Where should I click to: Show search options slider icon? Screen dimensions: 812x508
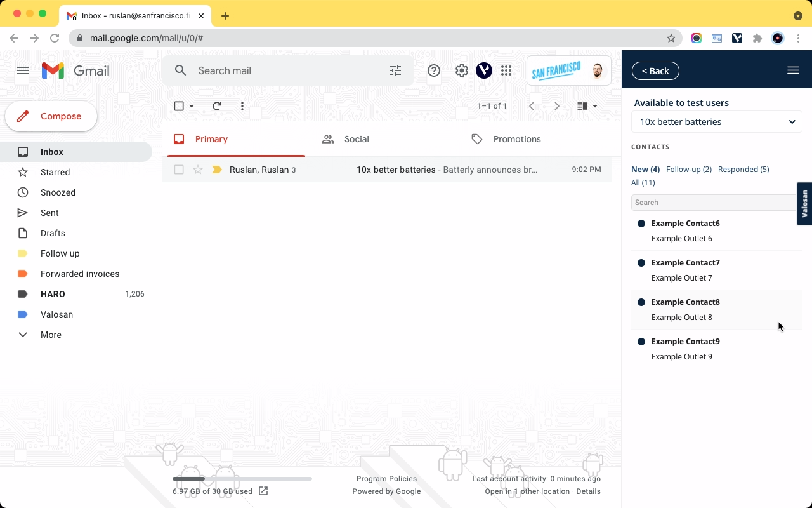click(395, 70)
